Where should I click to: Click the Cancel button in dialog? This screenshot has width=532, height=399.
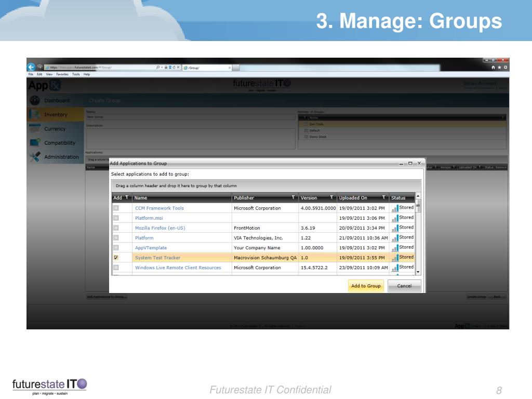coord(404,286)
